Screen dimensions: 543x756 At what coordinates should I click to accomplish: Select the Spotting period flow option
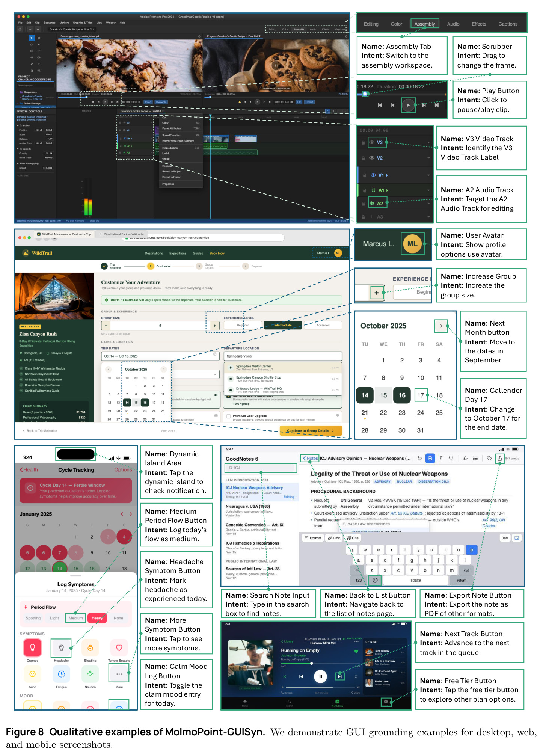[x=33, y=618]
